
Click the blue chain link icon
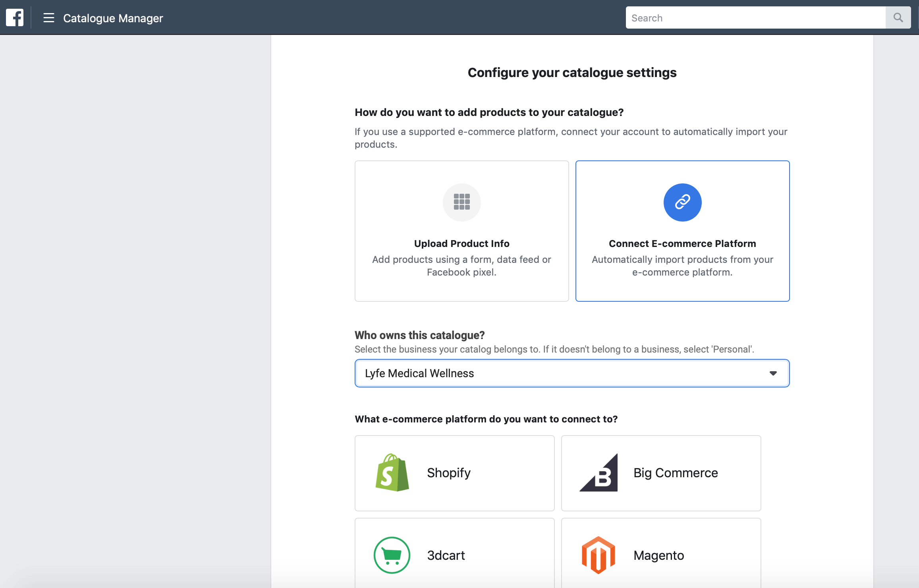pos(682,202)
